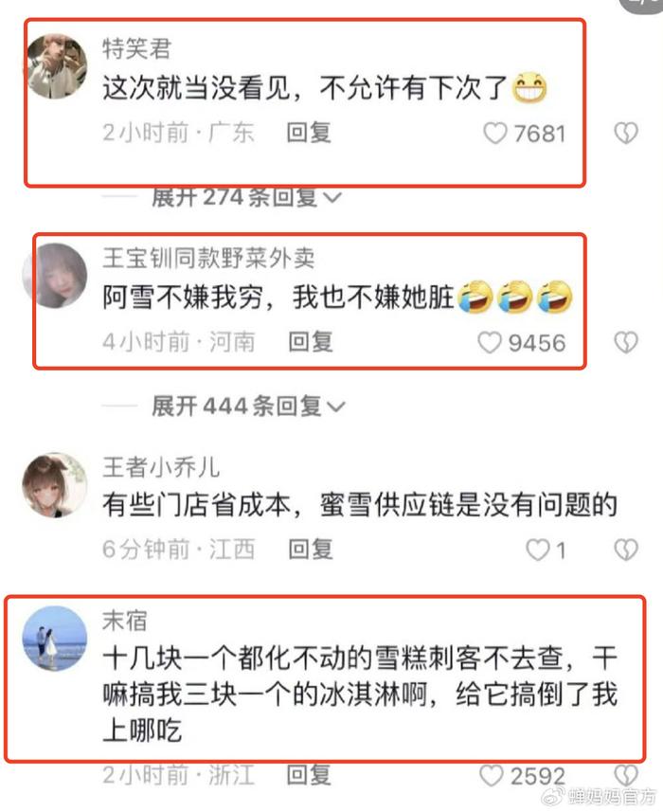Tap broken heart next to 2592 likes

(x=626, y=776)
